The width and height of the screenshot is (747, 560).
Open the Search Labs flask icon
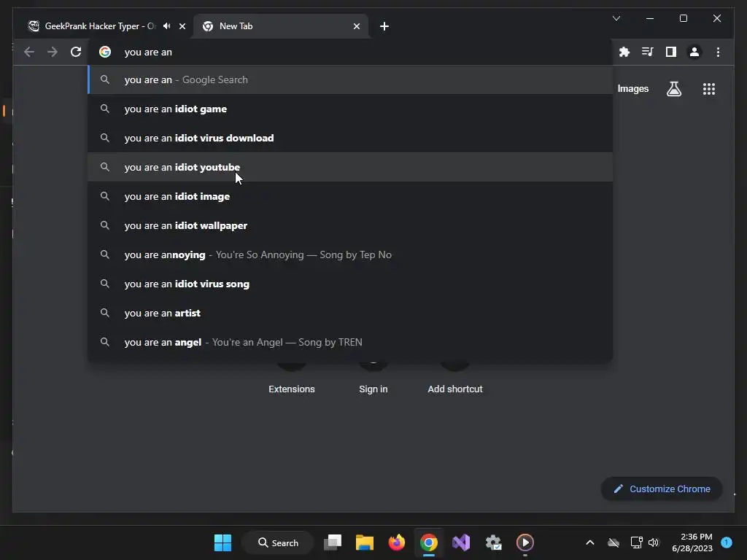(673, 88)
